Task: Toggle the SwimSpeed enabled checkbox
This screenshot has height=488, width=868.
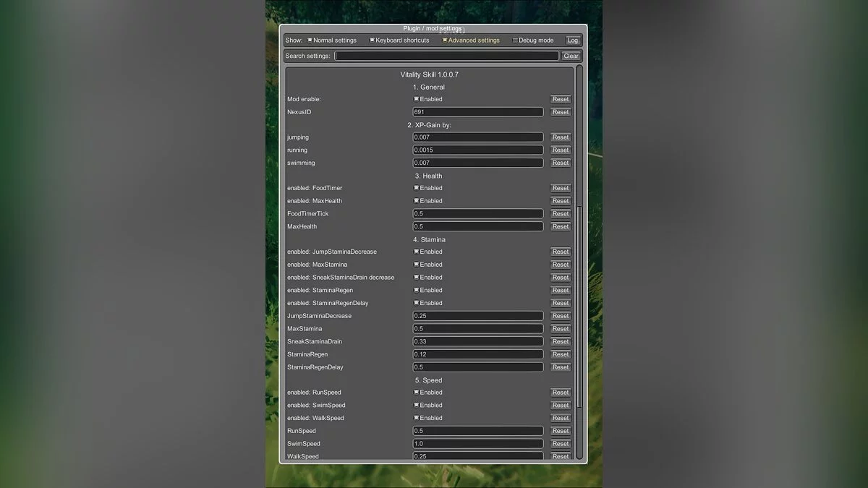Action: click(x=417, y=406)
